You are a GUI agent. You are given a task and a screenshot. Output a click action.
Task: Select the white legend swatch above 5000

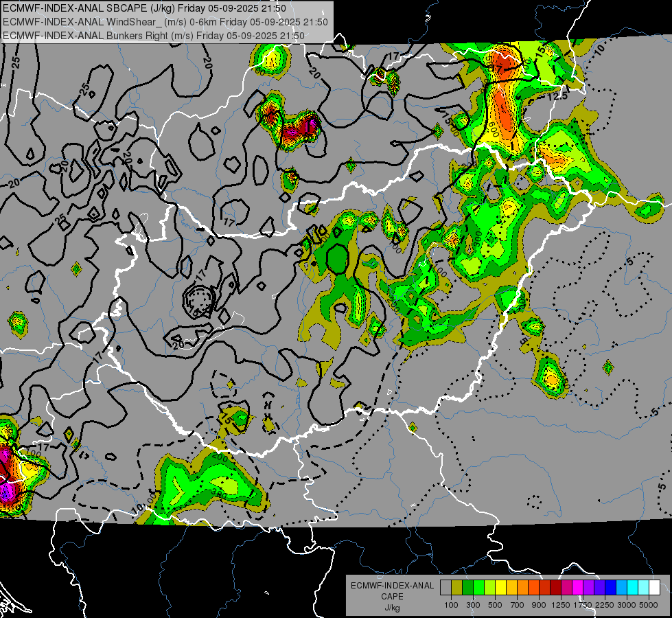pos(654,587)
